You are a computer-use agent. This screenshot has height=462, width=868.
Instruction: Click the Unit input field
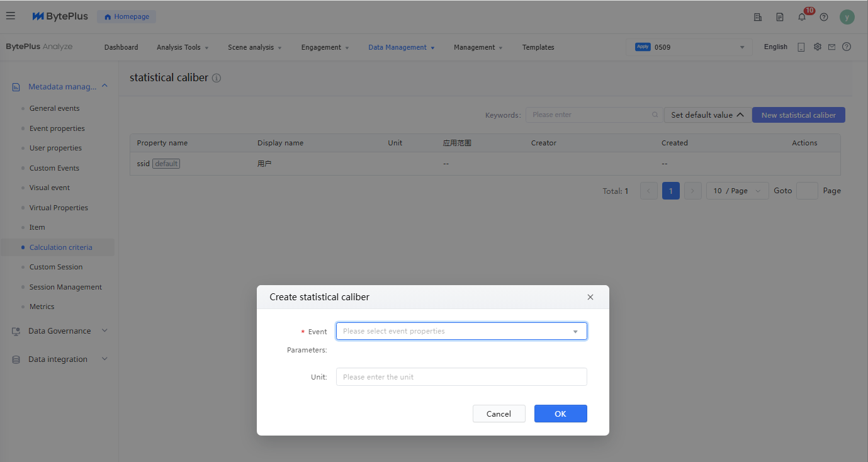(461, 377)
